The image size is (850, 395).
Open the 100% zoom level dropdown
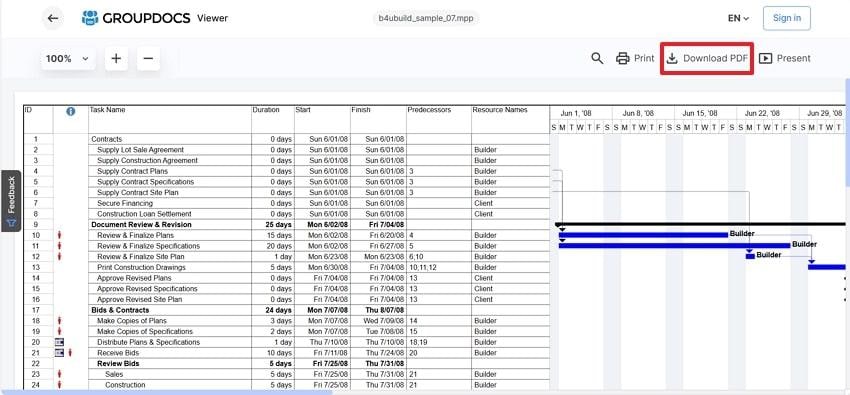click(x=68, y=59)
